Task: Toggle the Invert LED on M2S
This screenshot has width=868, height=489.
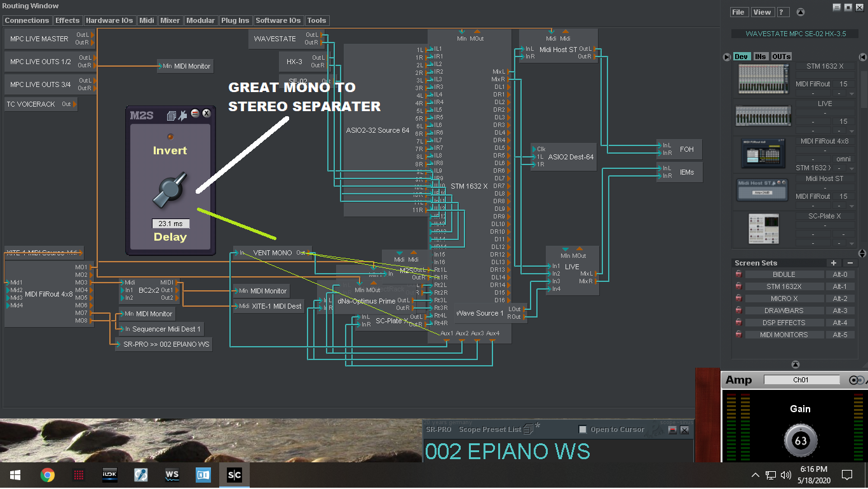Action: coord(170,137)
